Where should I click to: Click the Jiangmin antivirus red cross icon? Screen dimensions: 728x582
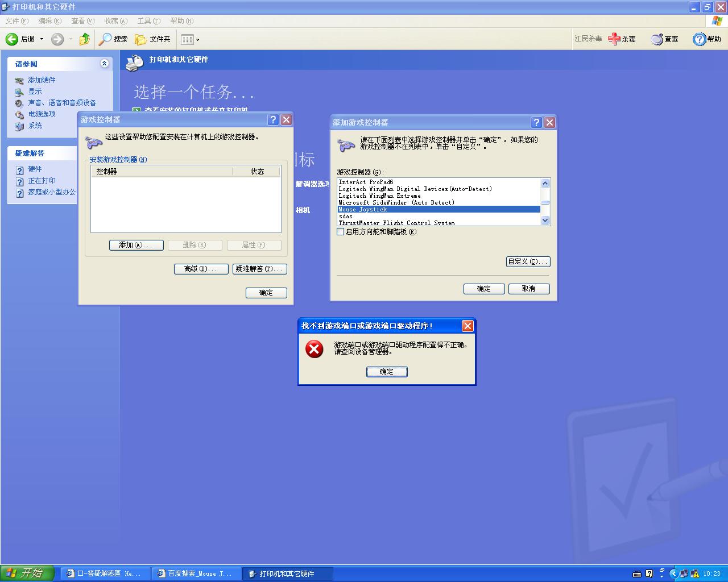click(614, 39)
